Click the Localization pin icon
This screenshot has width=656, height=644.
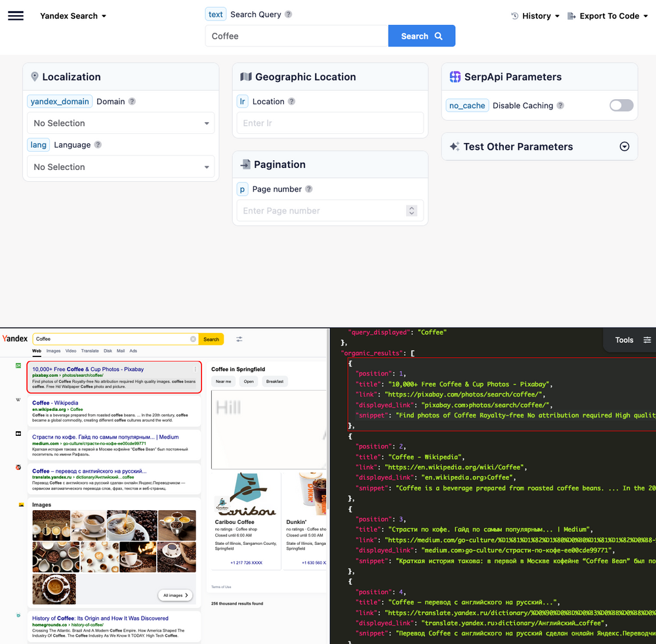[35, 77]
